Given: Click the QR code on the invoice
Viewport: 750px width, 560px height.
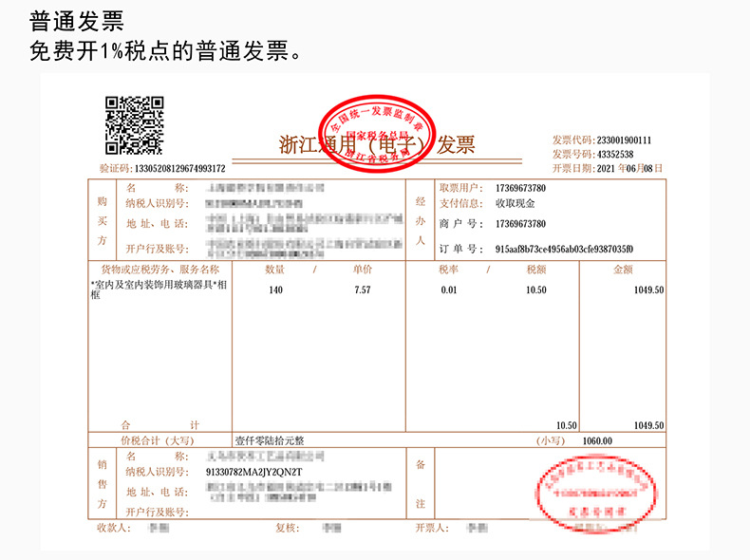Looking at the screenshot, I should pos(135,125).
